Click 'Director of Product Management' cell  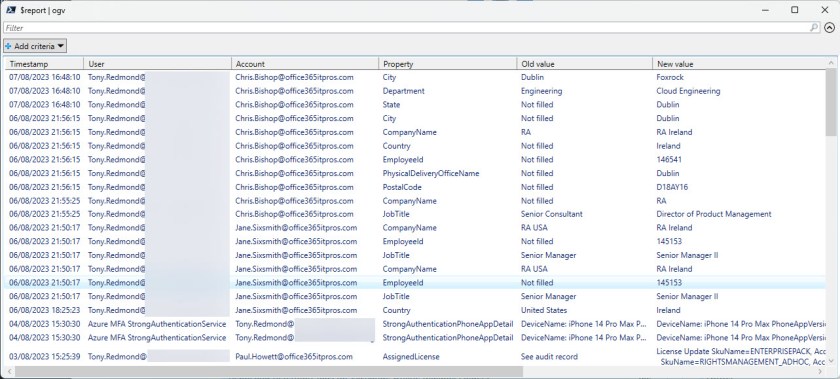(x=714, y=214)
